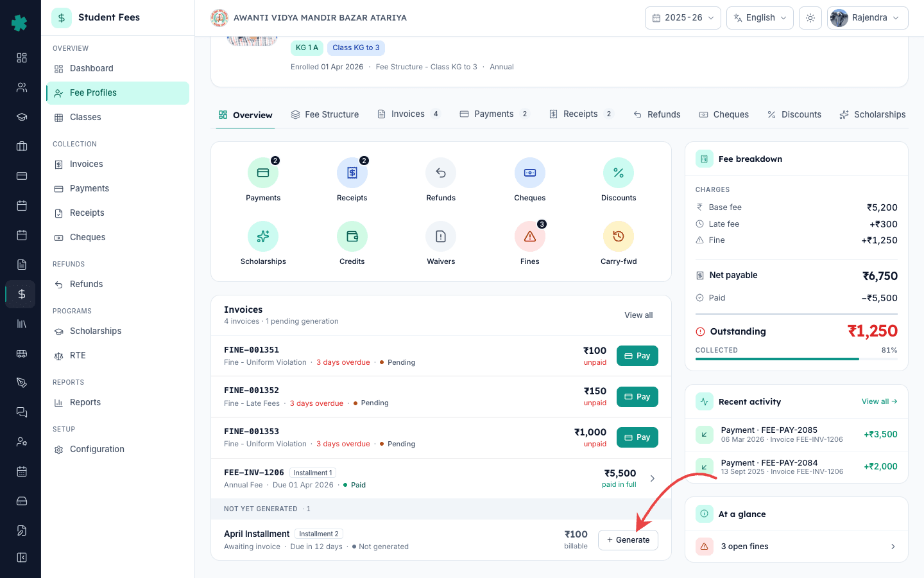This screenshot has width=924, height=578.
Task: Click the KG 1 A class tag
Action: (307, 48)
